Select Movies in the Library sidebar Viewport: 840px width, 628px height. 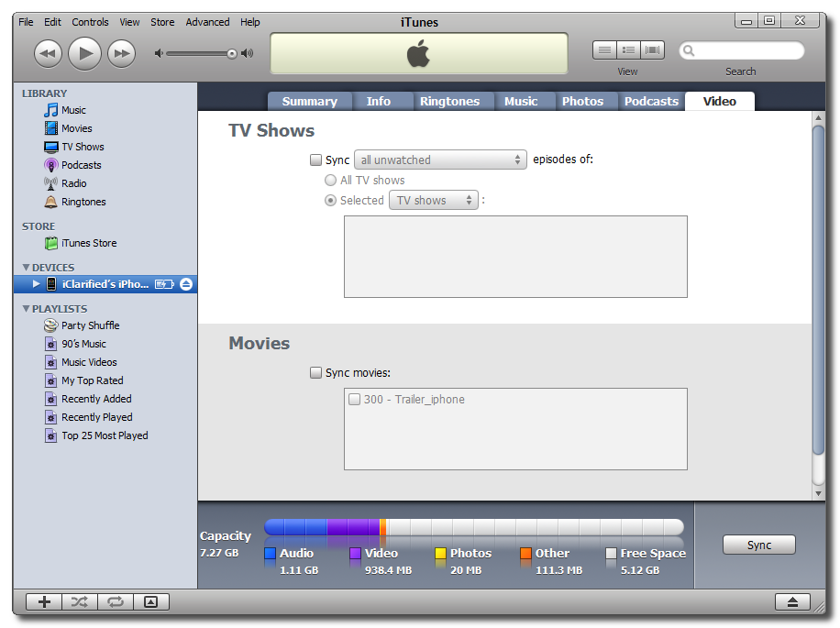tap(69, 128)
